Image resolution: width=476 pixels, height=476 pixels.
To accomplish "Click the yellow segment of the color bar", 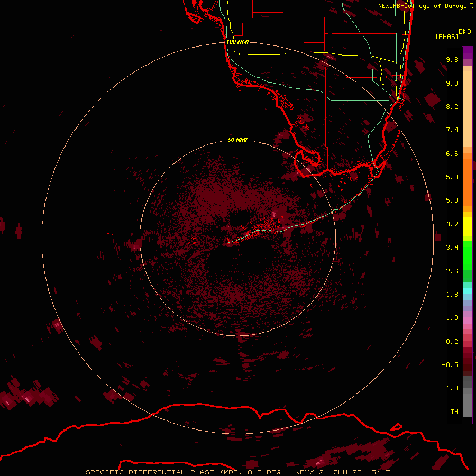I will 467,226.
